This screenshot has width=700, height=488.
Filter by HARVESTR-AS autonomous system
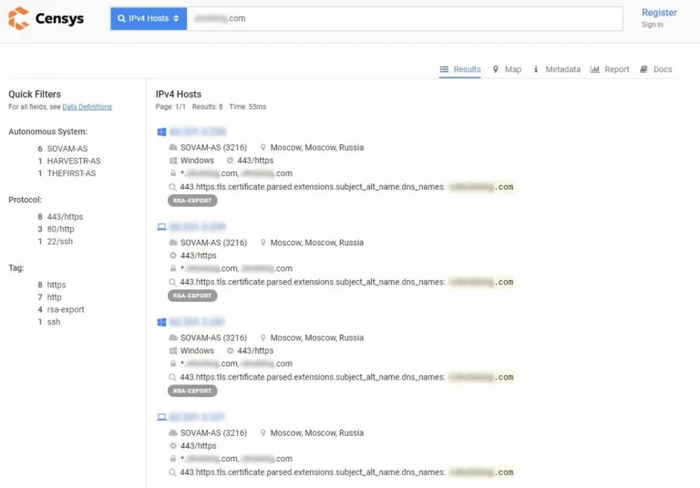(73, 161)
